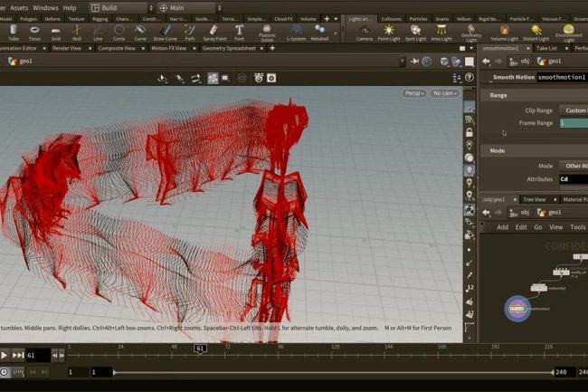Open the Persp viewport dropdown

coord(413,93)
